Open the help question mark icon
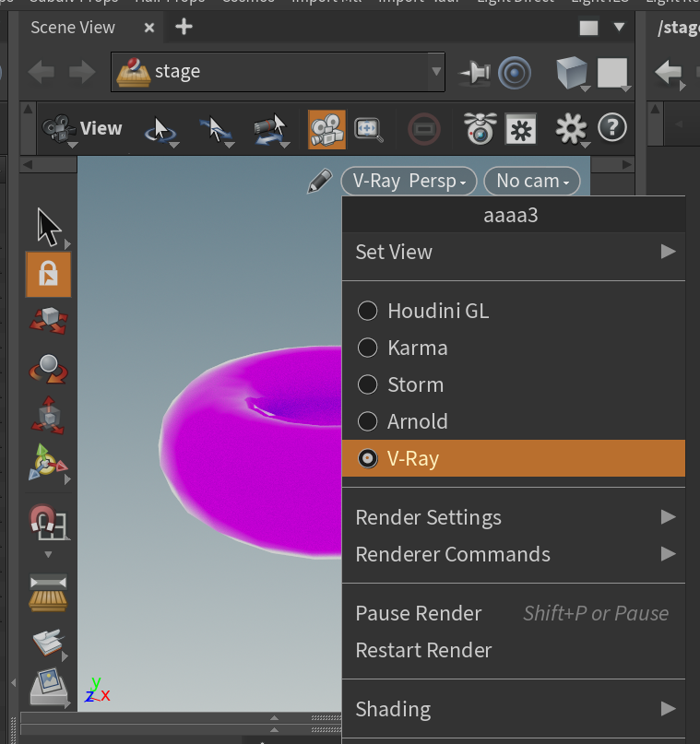 pyautogui.click(x=612, y=127)
